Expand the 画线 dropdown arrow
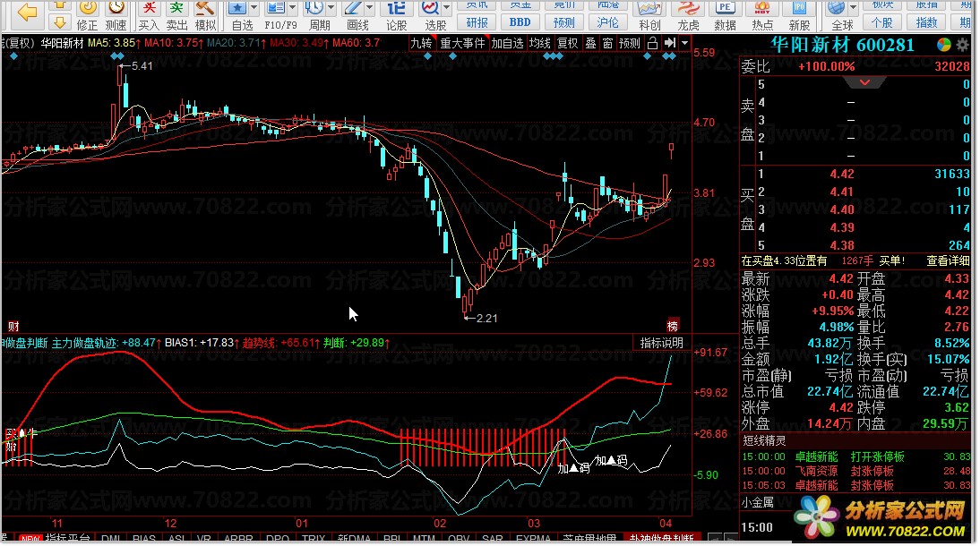980x546 pixels. pos(370,8)
